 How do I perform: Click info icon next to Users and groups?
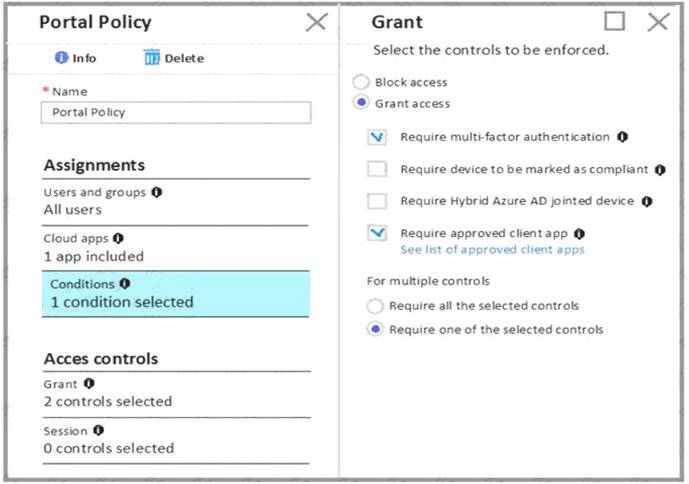(x=156, y=191)
